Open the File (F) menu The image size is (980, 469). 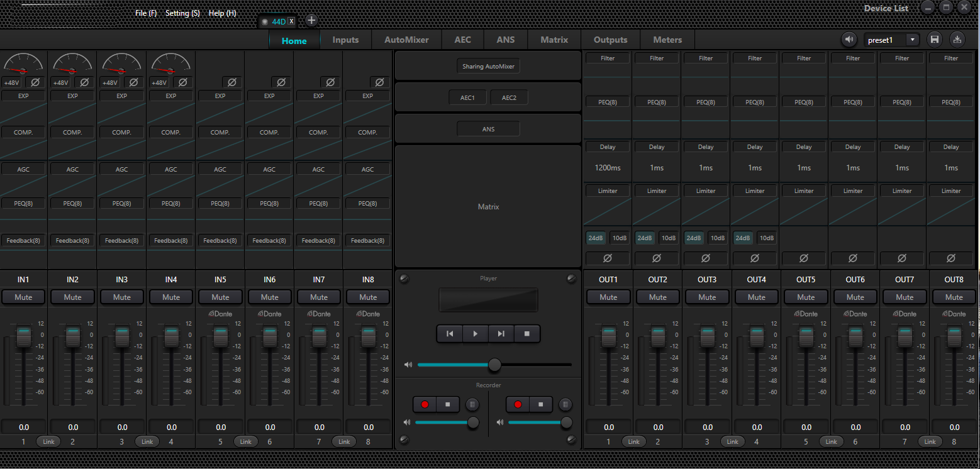146,13
